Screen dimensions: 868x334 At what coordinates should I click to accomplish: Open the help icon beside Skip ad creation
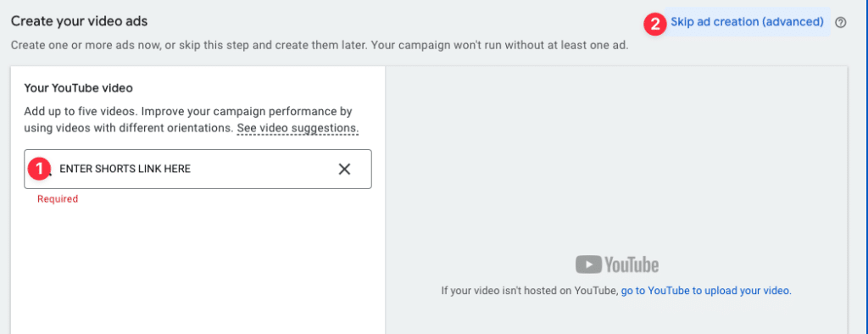[841, 23]
